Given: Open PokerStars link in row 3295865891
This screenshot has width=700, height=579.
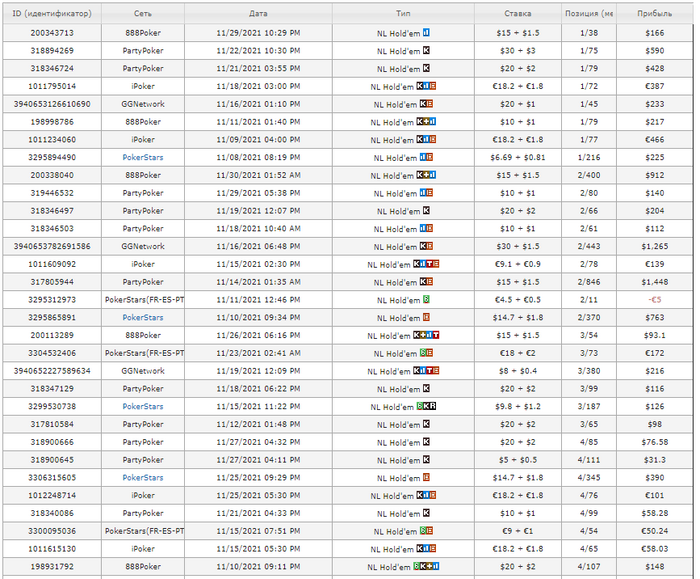Looking at the screenshot, I should pos(143,317).
